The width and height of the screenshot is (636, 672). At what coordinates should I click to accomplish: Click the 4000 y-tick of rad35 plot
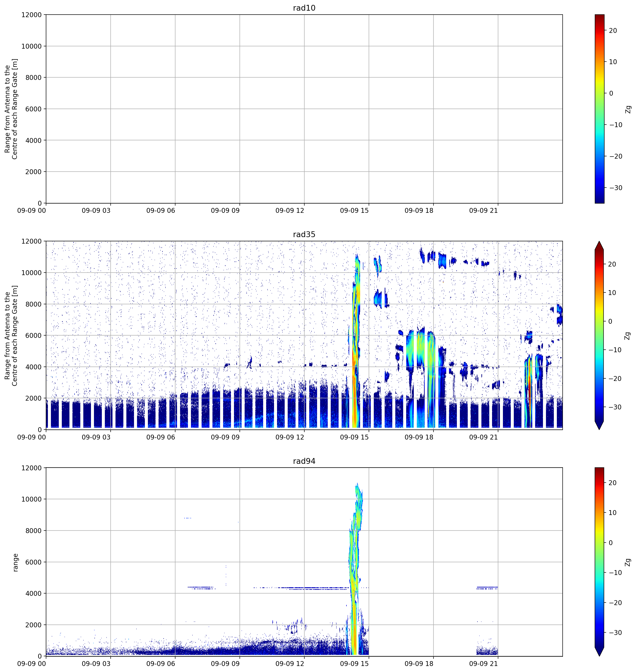coord(34,367)
